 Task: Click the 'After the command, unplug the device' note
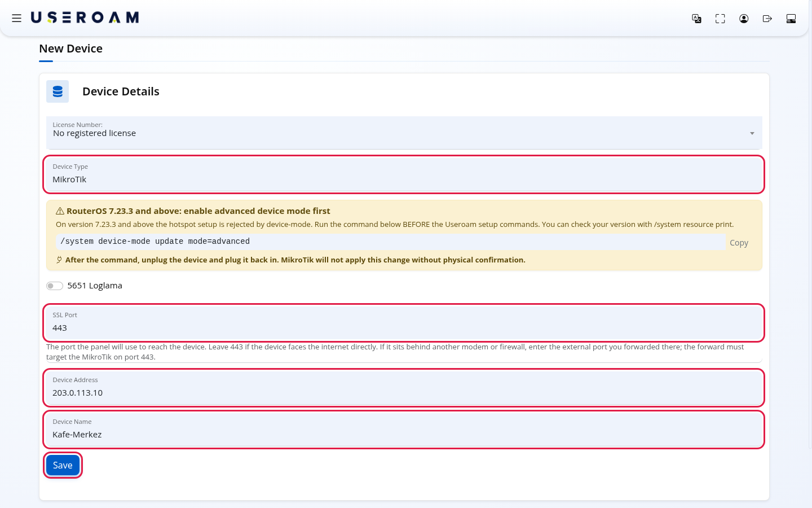[x=295, y=260]
